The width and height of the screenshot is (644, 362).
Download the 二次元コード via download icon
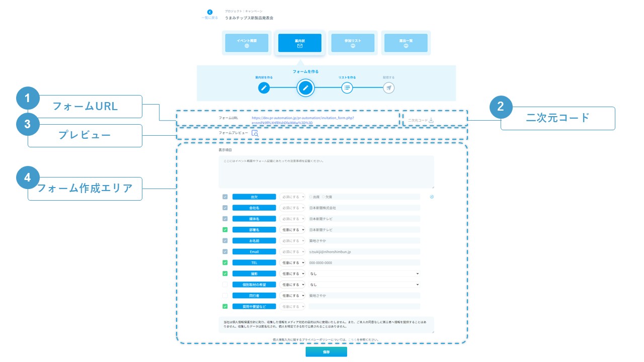(431, 120)
